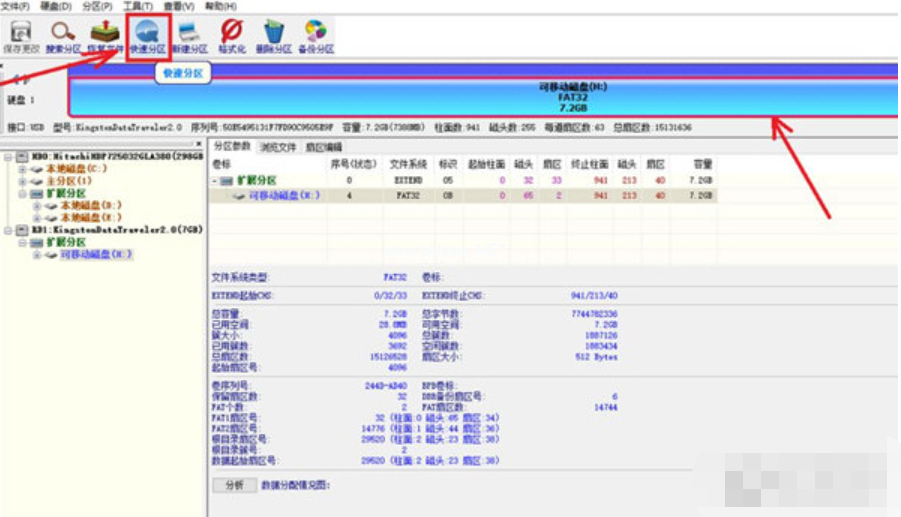Collapse the HD0 Hitachi disk tree node
Screen dimensions: 901x517
pyautogui.click(x=8, y=157)
